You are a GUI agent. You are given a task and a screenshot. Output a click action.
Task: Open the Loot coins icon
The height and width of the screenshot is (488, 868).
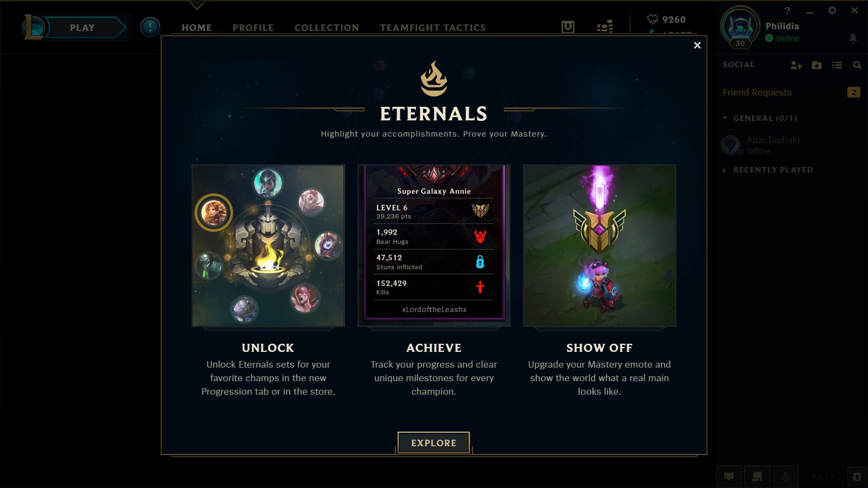coord(605,26)
